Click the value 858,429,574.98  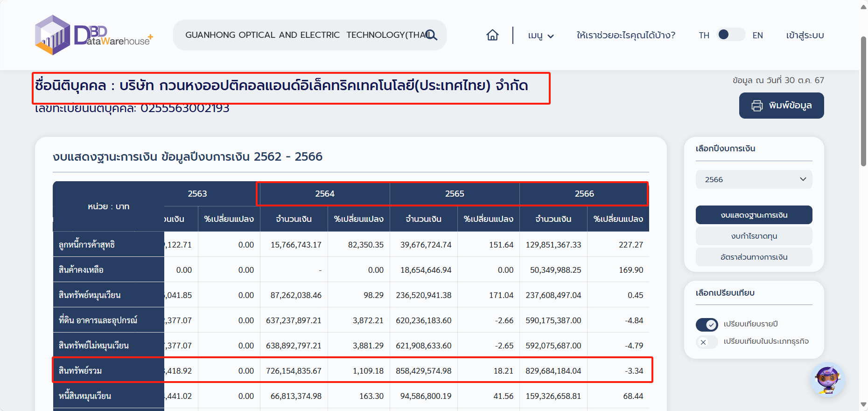tap(424, 371)
